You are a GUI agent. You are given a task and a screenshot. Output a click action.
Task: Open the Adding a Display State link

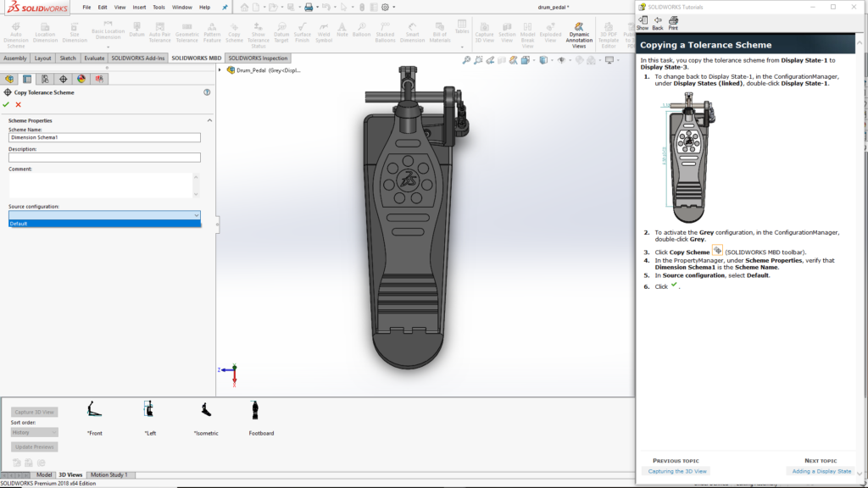tap(821, 471)
